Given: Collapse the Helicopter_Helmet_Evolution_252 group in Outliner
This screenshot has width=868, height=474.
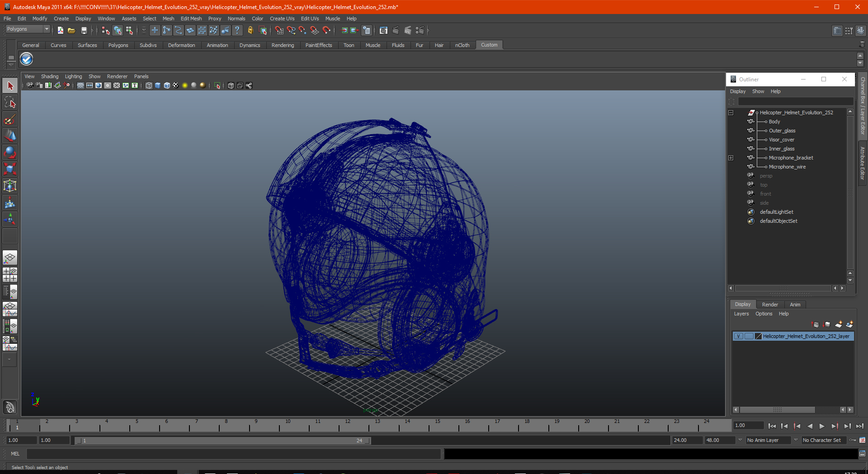Looking at the screenshot, I should [x=731, y=113].
